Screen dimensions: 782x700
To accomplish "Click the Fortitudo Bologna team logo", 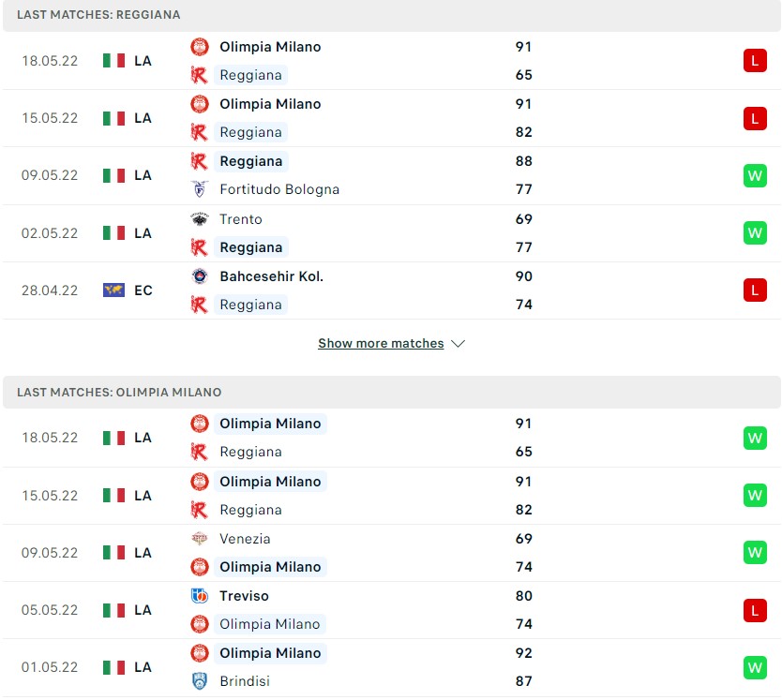I will (199, 189).
